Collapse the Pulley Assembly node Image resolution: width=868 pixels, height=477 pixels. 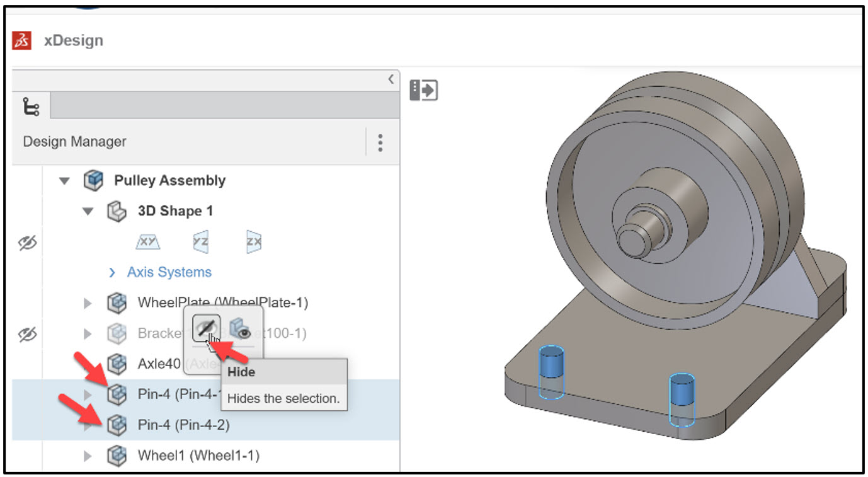click(64, 180)
